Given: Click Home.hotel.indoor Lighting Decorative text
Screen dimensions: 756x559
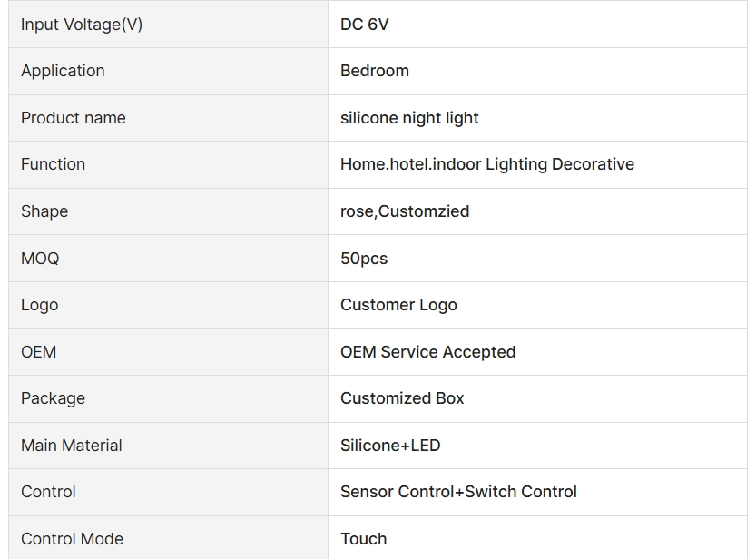Looking at the screenshot, I should [x=487, y=164].
